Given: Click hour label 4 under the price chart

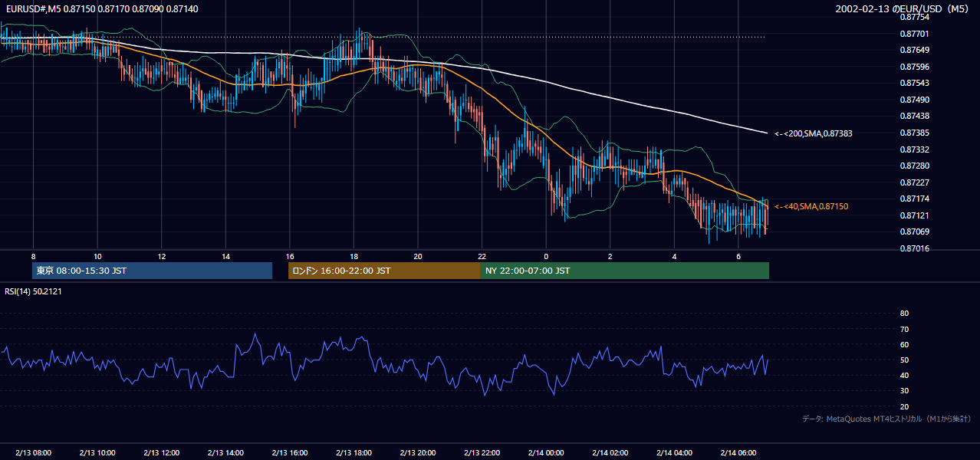Looking at the screenshot, I should click(x=673, y=256).
